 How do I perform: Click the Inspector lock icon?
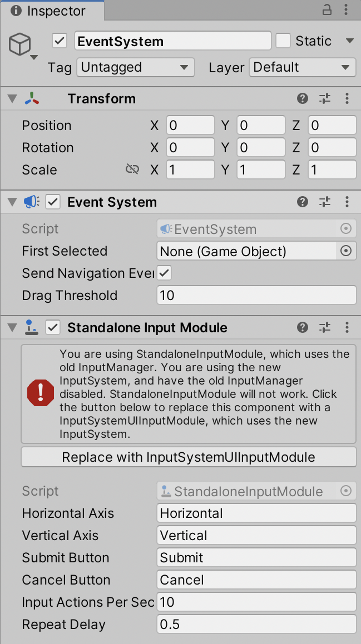[x=327, y=10]
